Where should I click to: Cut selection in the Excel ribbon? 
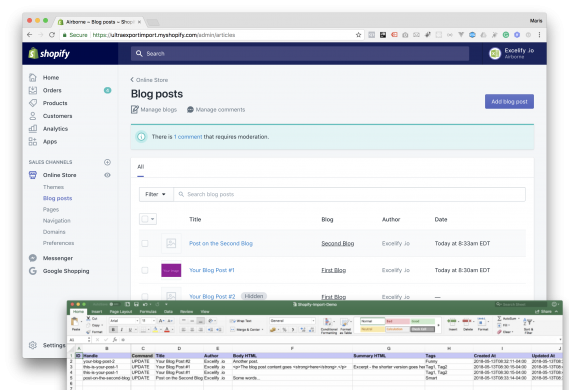pyautogui.click(x=92, y=319)
